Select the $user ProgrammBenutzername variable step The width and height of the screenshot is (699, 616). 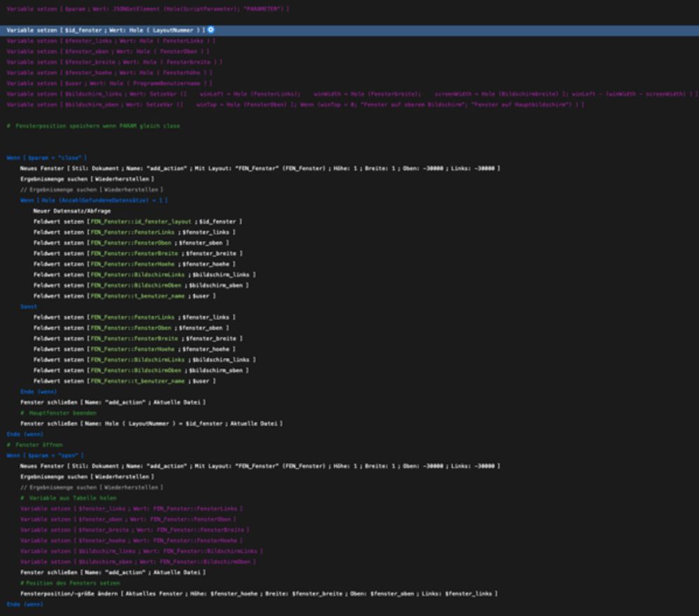(x=109, y=83)
